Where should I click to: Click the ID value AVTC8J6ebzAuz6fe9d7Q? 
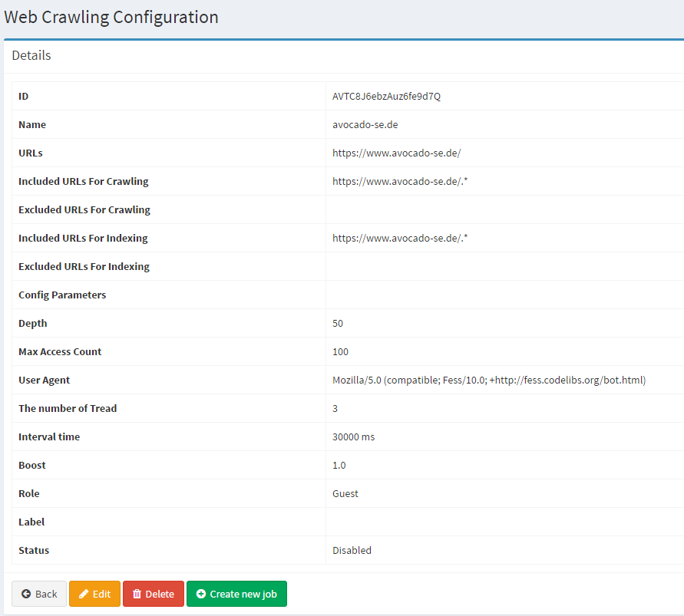pyautogui.click(x=385, y=96)
